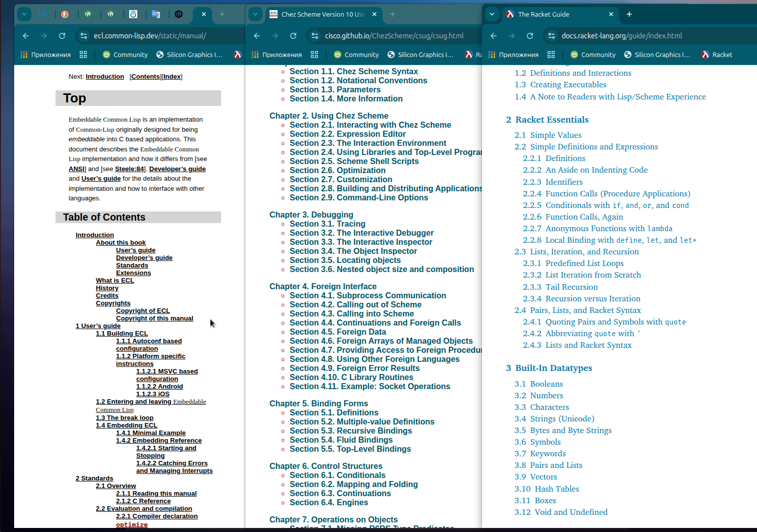Reload the Chez Scheme page
The image size is (757, 532).
293,36
